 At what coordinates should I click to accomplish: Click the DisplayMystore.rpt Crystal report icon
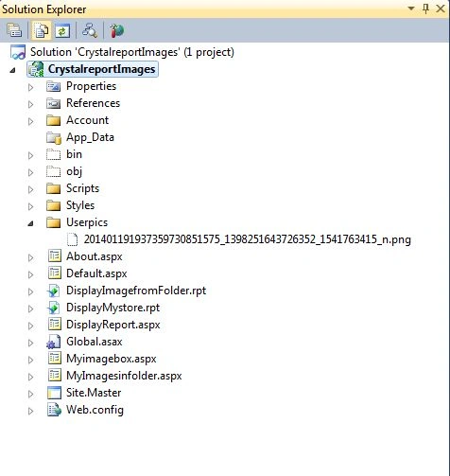point(54,308)
